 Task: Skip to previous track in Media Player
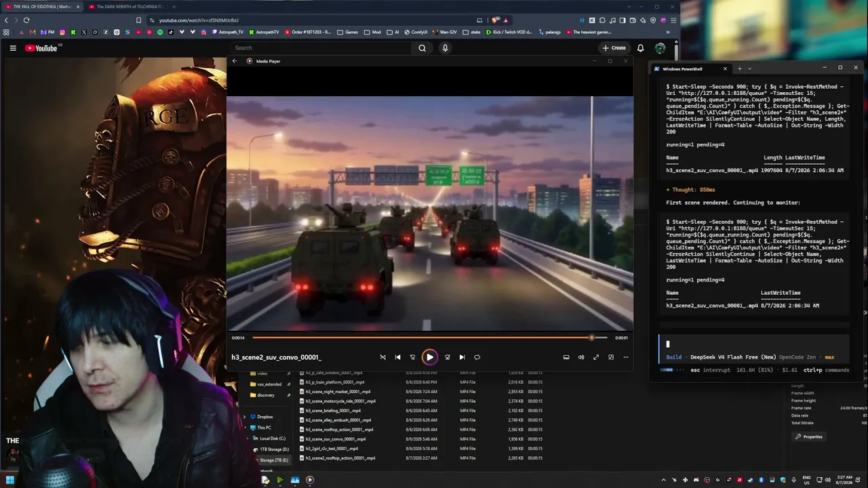pyautogui.click(x=397, y=357)
